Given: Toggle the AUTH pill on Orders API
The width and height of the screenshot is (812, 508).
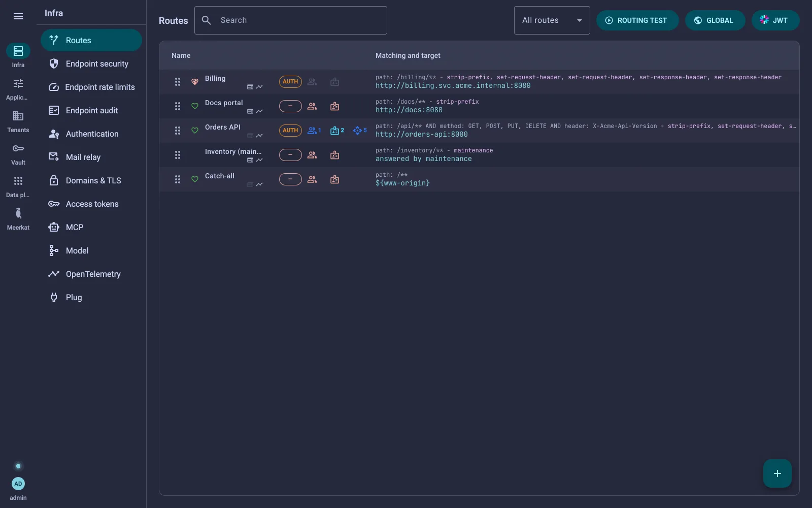Looking at the screenshot, I should pyautogui.click(x=290, y=131).
